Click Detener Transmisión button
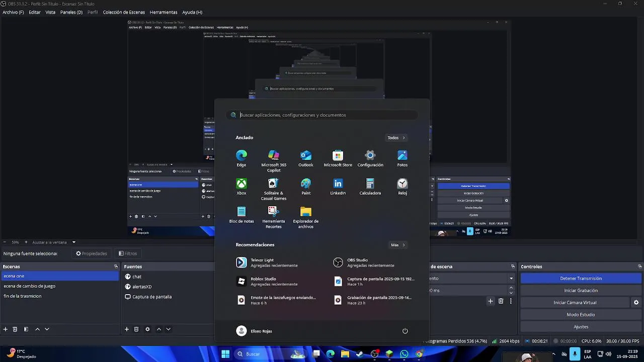Image resolution: width=644 pixels, height=362 pixels. pos(581,279)
